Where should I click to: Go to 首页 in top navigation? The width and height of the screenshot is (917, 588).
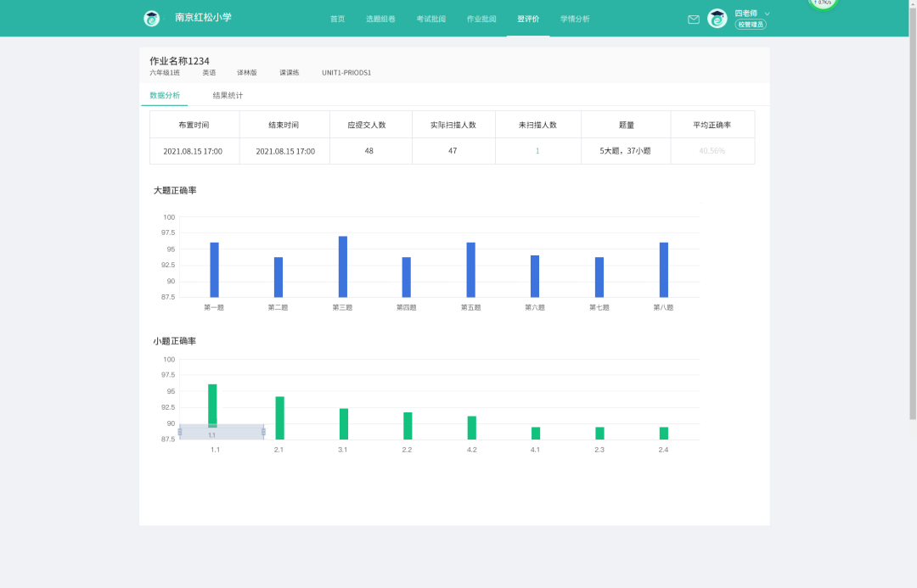pyautogui.click(x=337, y=19)
